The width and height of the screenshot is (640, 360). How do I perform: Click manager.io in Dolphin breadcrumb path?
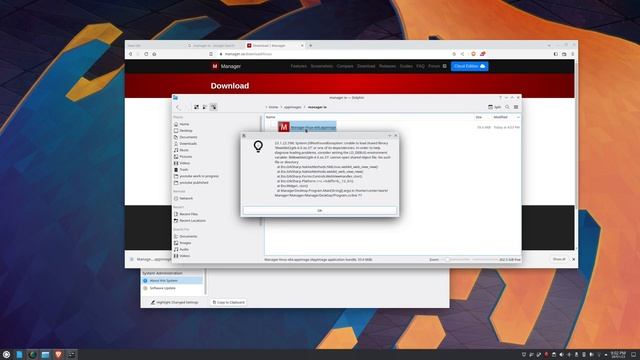click(317, 107)
